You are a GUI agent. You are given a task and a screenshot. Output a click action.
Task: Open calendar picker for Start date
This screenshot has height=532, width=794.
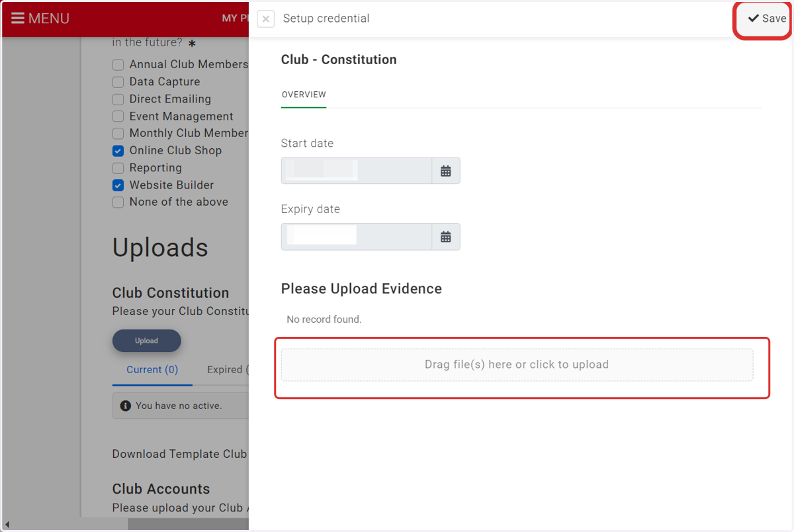pos(446,171)
